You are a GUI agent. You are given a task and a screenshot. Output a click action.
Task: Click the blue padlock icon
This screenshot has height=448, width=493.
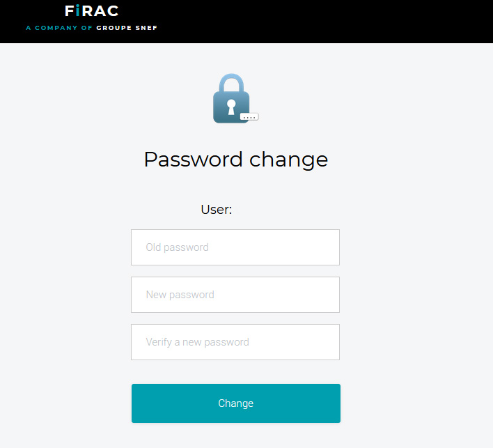click(232, 100)
